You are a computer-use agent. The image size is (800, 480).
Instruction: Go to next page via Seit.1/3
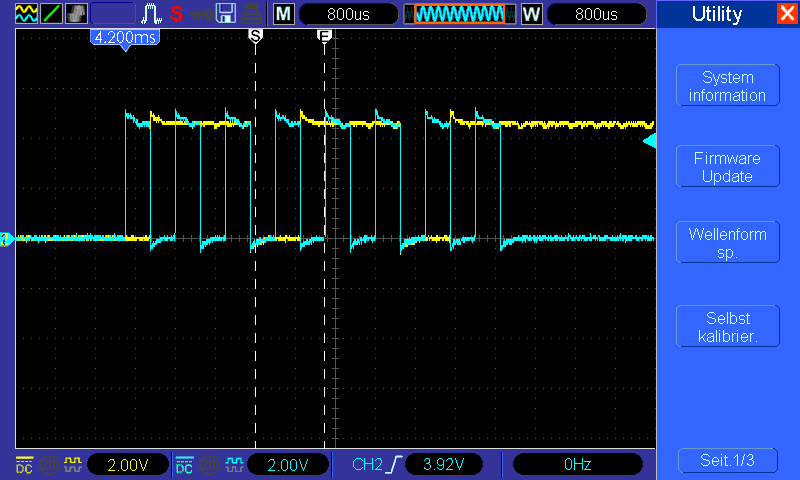(x=728, y=460)
